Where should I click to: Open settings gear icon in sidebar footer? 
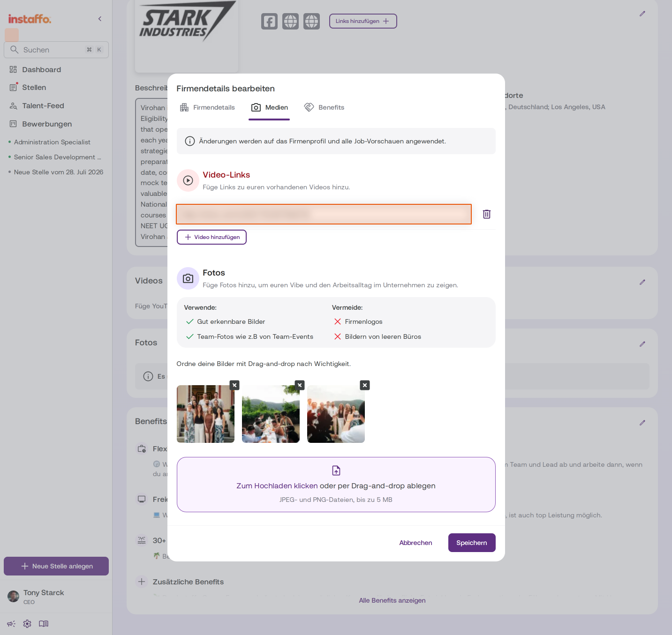pos(27,624)
